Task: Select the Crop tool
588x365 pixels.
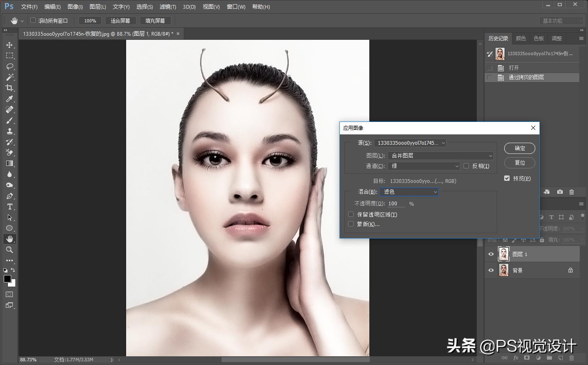Action: (x=10, y=88)
